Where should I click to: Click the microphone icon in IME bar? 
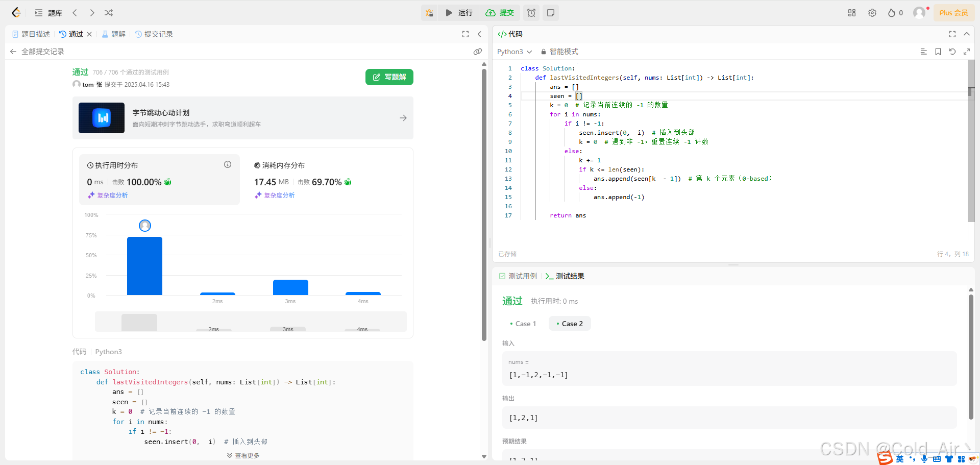pyautogui.click(x=924, y=459)
